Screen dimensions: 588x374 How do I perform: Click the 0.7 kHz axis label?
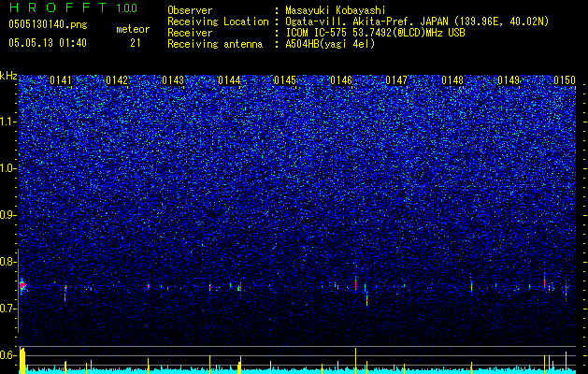point(7,309)
